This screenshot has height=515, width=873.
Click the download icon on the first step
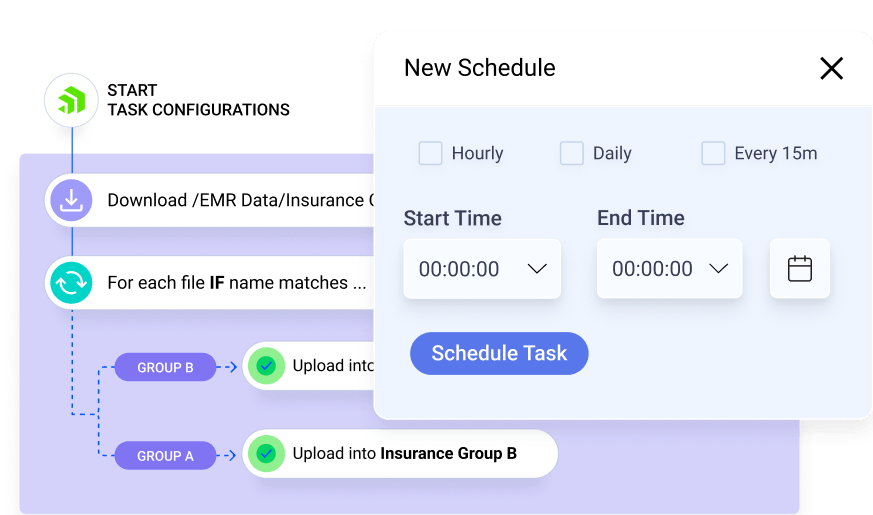[x=70, y=200]
